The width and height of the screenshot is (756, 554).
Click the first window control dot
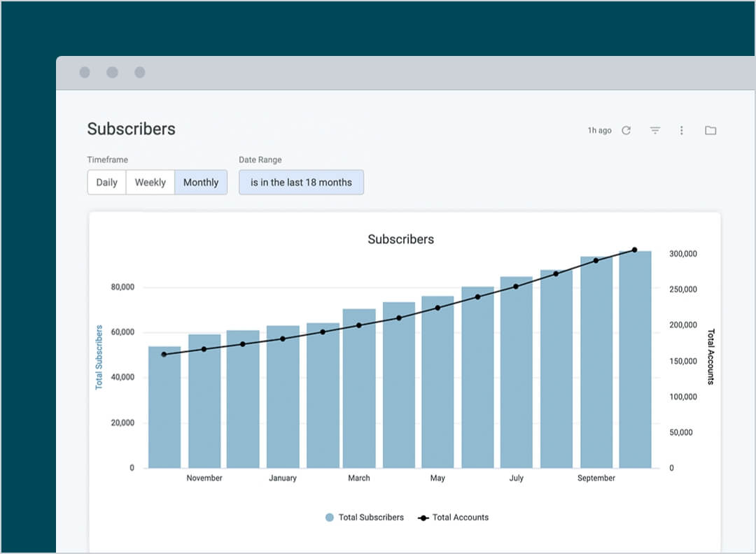[x=85, y=72]
